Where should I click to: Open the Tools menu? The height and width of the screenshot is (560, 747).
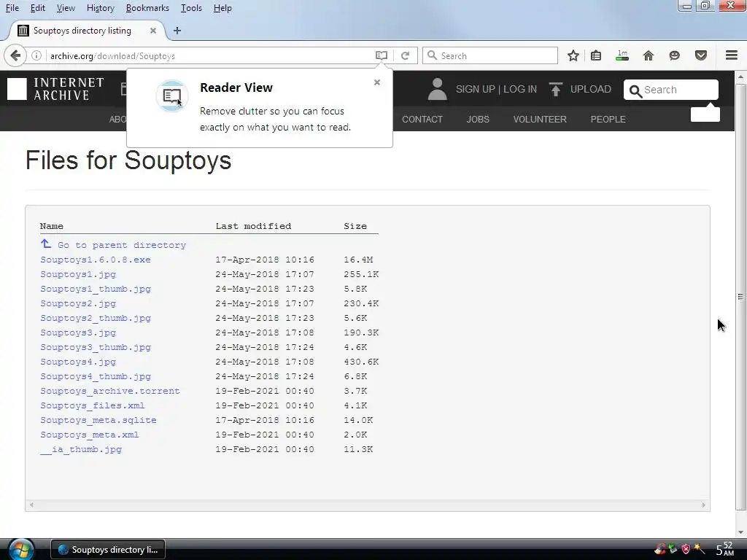pos(191,8)
